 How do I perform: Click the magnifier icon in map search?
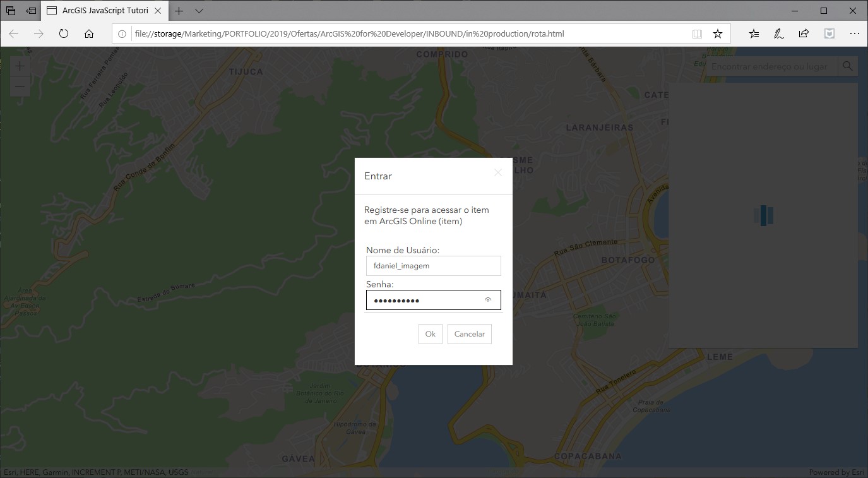tap(847, 66)
